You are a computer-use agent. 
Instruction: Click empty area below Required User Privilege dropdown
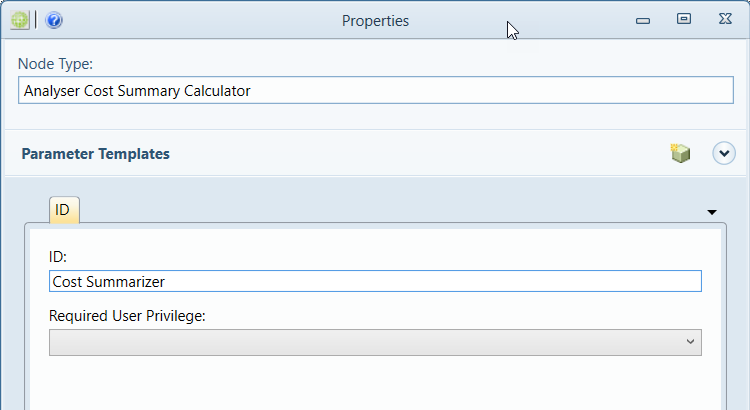click(x=375, y=383)
